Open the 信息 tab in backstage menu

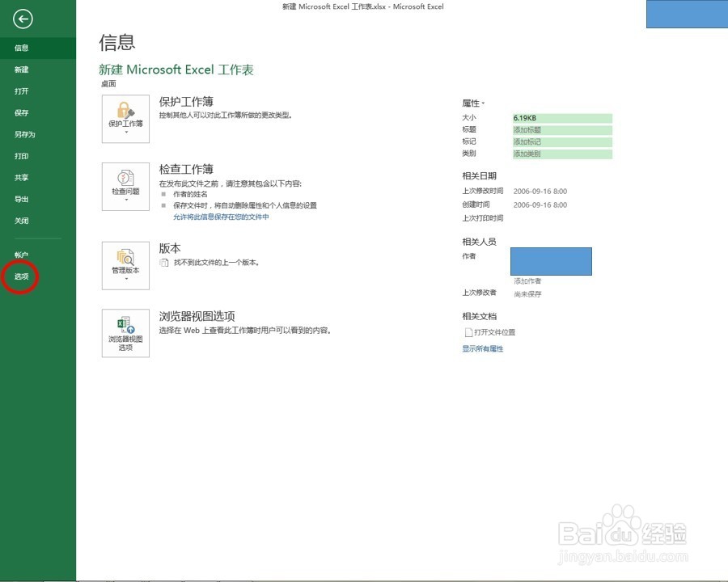(x=38, y=48)
